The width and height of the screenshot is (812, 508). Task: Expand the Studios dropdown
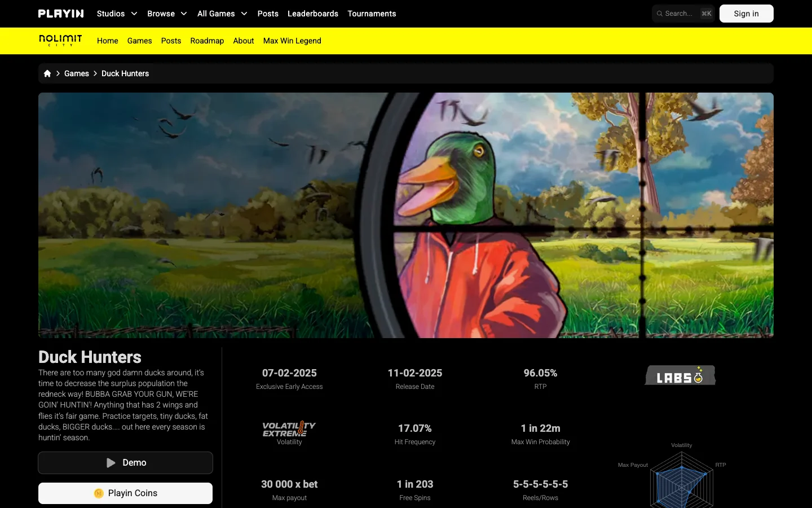click(x=117, y=14)
